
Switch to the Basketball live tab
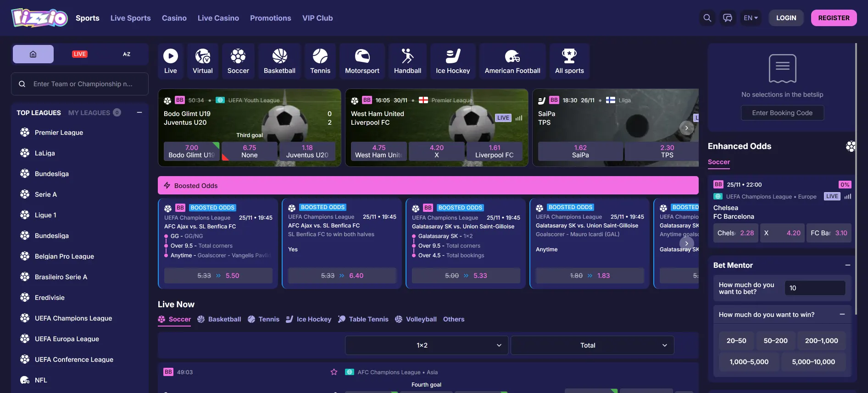pyautogui.click(x=219, y=319)
